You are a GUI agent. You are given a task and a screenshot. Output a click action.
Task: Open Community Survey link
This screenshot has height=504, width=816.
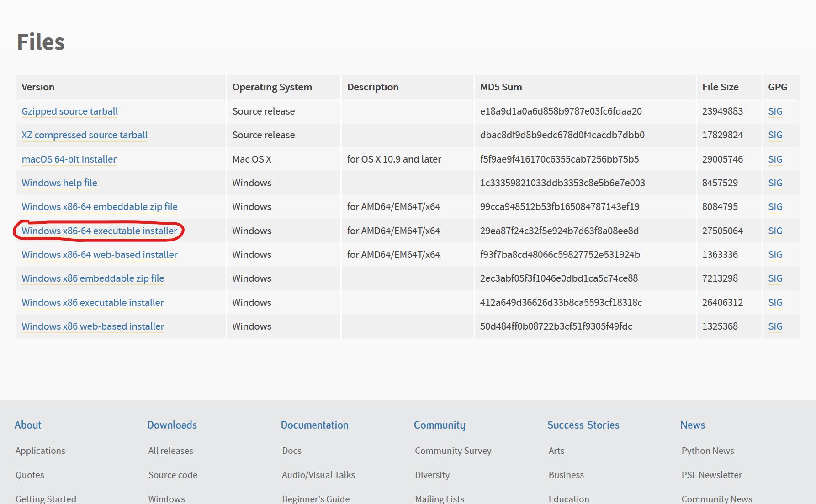coord(453,451)
